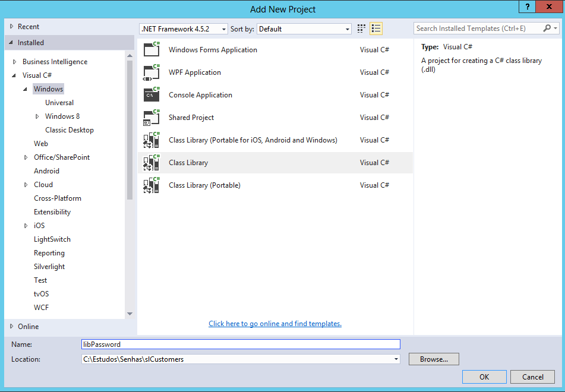Click the tree scrollbar down arrow
Viewport: 565px width, 392px height.
point(130,314)
